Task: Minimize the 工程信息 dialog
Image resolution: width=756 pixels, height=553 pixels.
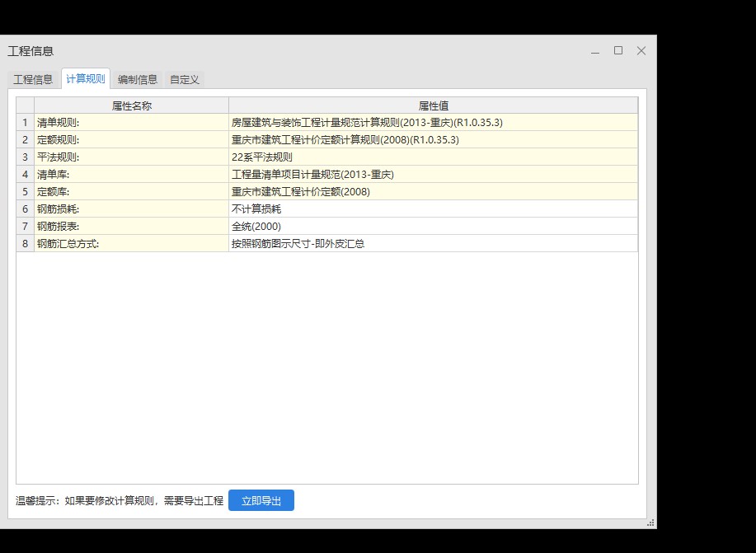Action: 595,51
